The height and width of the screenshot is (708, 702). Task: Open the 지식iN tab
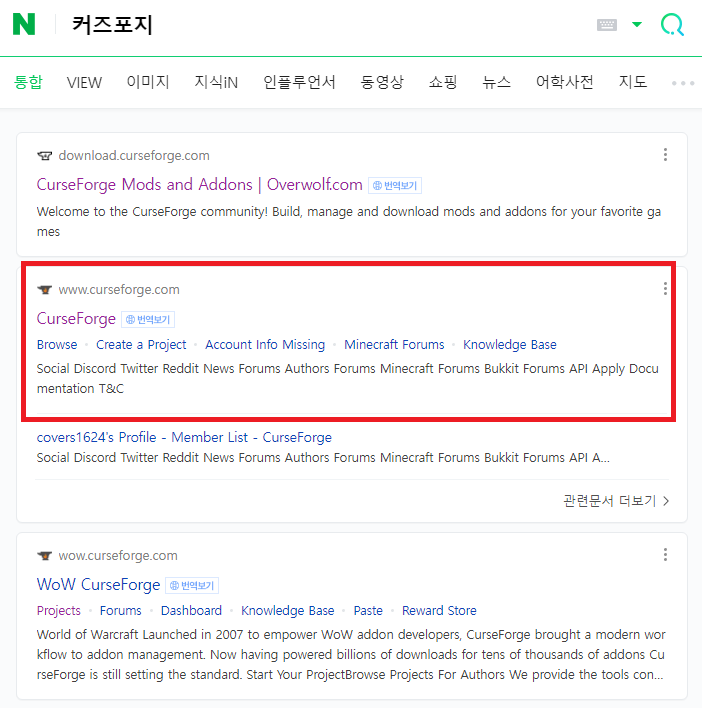216,82
